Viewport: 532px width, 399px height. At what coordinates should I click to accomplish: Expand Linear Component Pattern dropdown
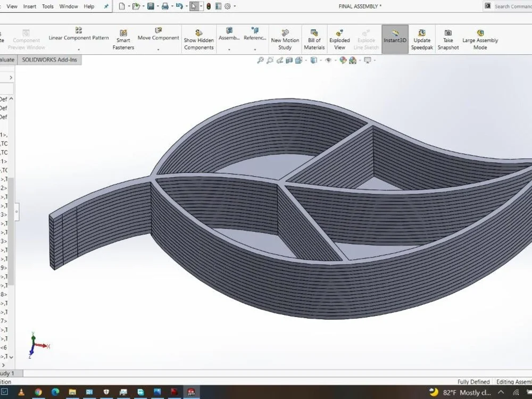pos(79,49)
